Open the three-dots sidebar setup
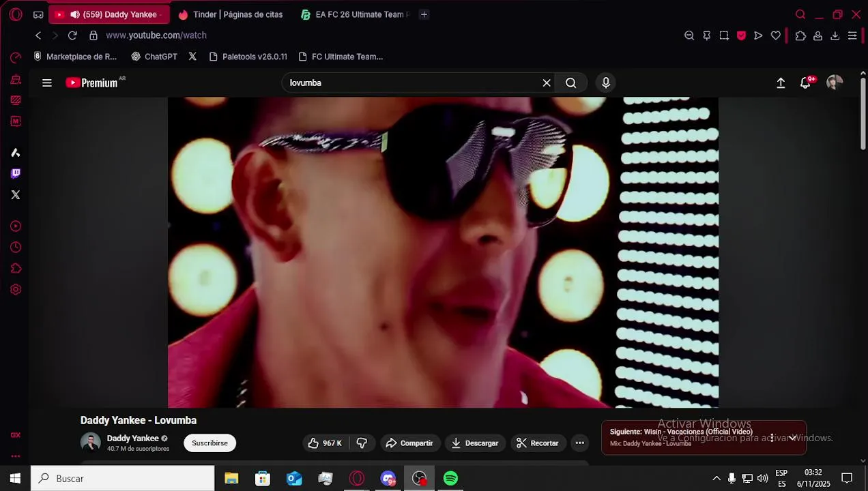The width and height of the screenshot is (868, 491). click(16, 456)
